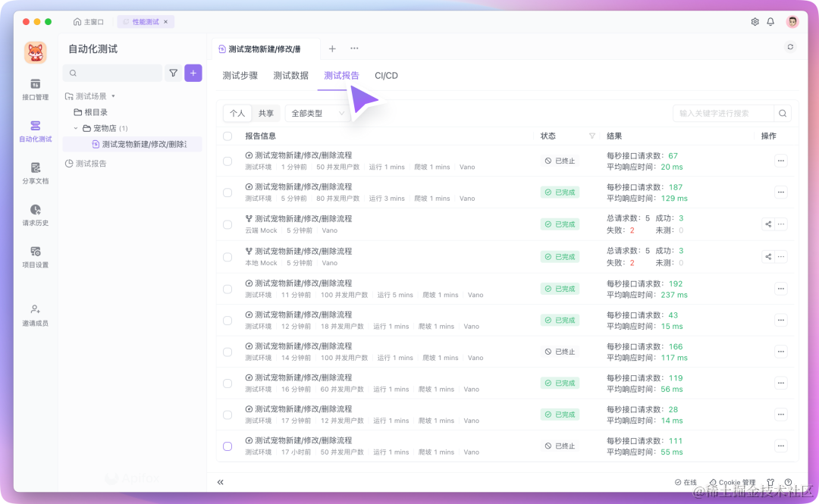The image size is (819, 504).
Task: Click the Apifox fox logo
Action: (35, 53)
